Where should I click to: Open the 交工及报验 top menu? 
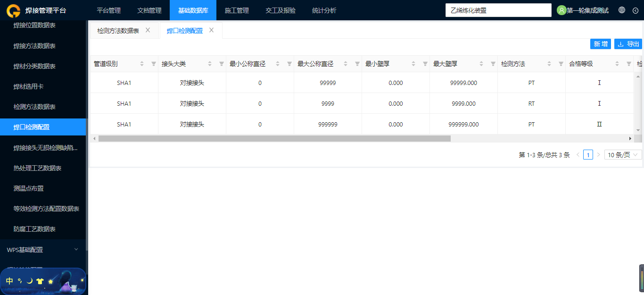point(281,10)
